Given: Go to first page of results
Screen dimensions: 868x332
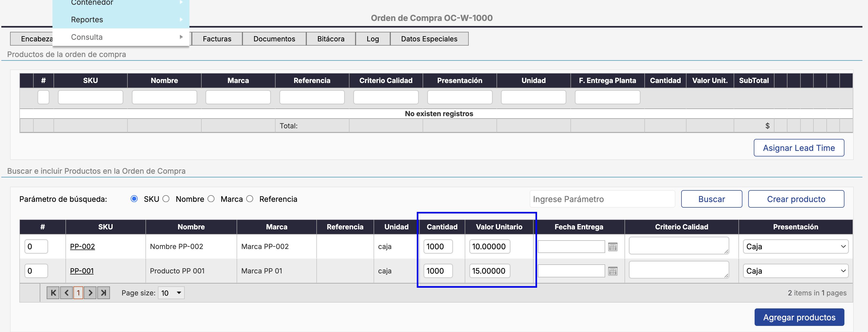Looking at the screenshot, I should 53,293.
